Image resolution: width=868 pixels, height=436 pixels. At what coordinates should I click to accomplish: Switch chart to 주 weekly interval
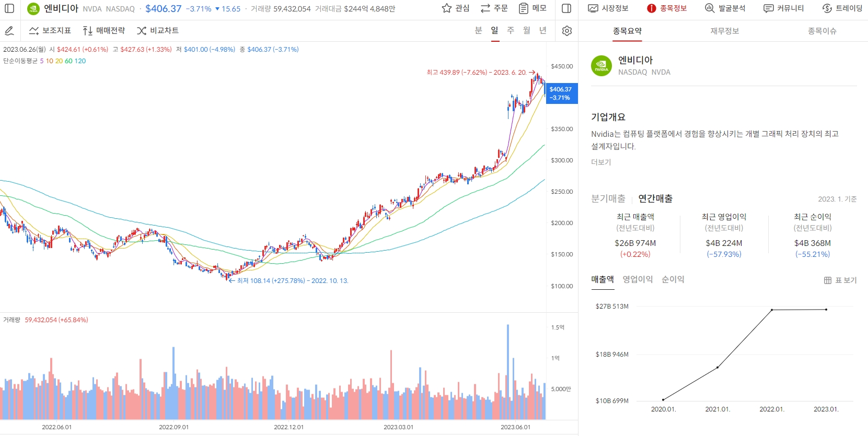[511, 30]
